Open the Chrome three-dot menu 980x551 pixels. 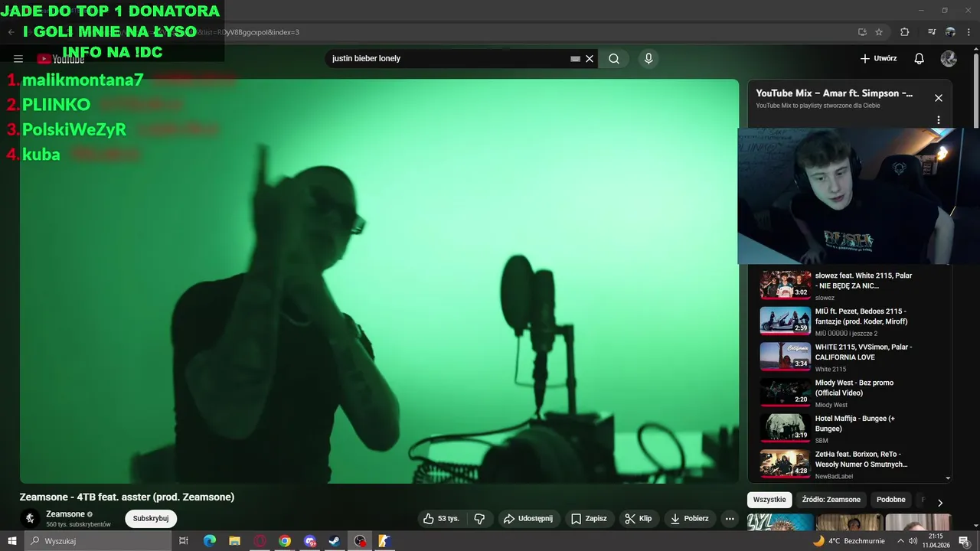tap(968, 32)
